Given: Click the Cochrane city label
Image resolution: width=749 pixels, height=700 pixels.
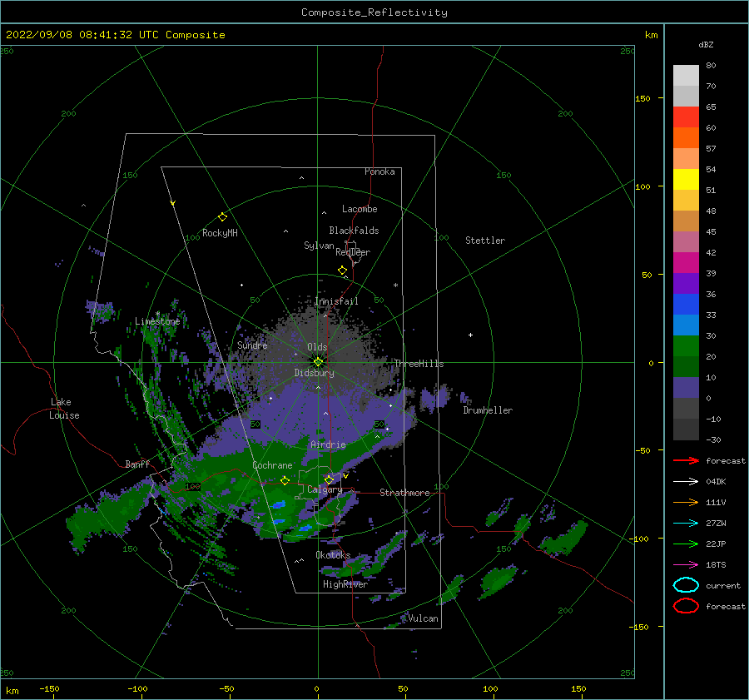Looking at the screenshot, I should coord(272,465).
